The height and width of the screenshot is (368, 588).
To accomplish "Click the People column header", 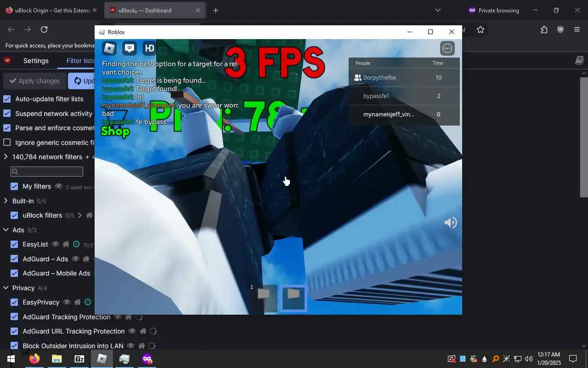I will coord(362,63).
